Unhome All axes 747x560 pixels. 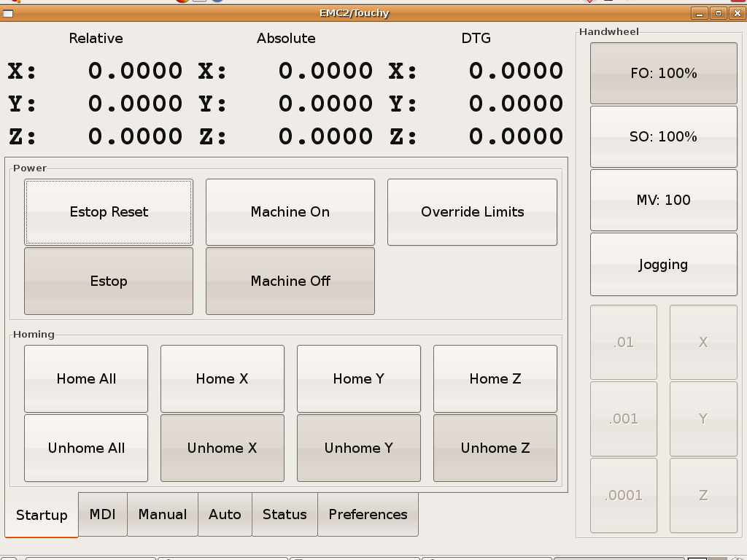86,448
